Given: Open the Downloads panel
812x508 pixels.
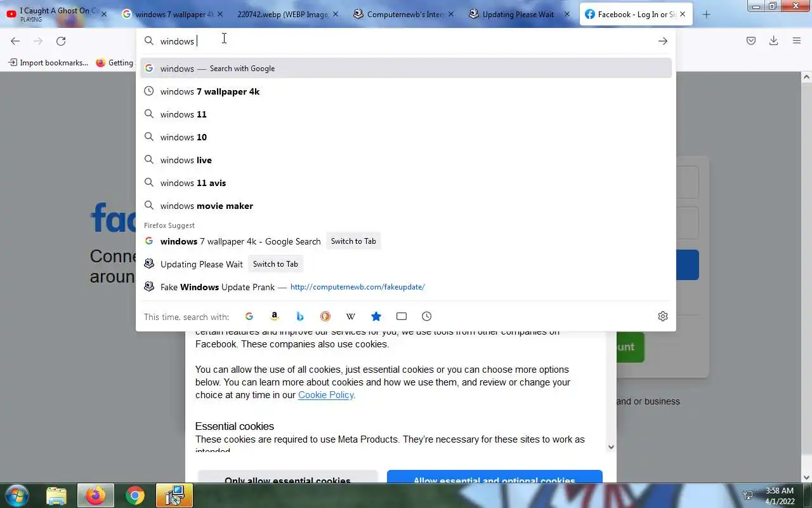Looking at the screenshot, I should click(x=773, y=41).
